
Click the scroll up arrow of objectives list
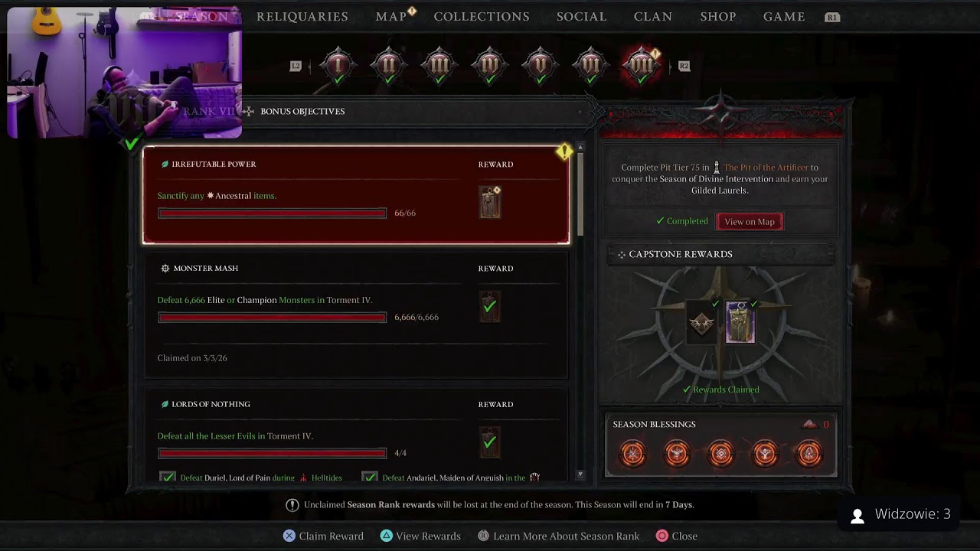[580, 147]
